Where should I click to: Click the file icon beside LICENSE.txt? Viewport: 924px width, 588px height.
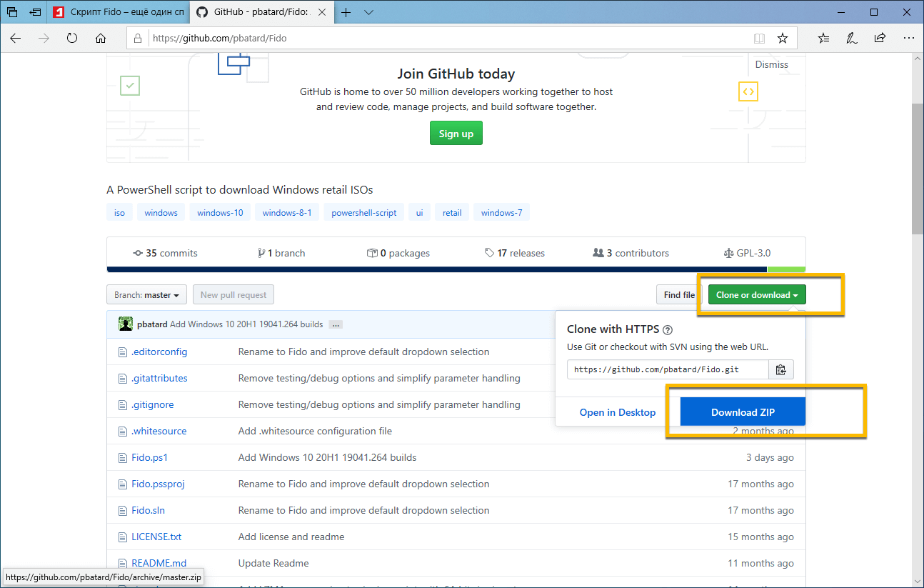pyautogui.click(x=122, y=537)
